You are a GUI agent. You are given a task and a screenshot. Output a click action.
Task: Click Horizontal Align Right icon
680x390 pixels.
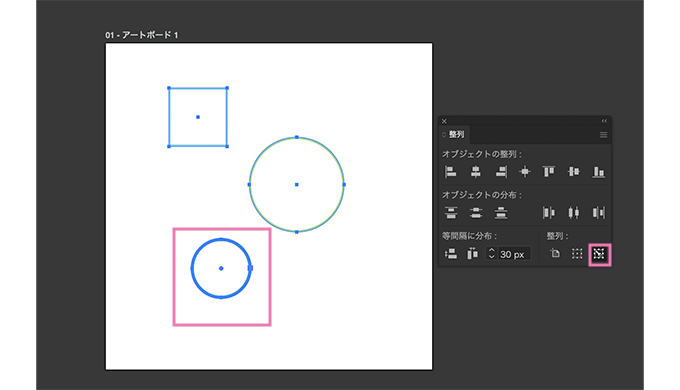501,172
